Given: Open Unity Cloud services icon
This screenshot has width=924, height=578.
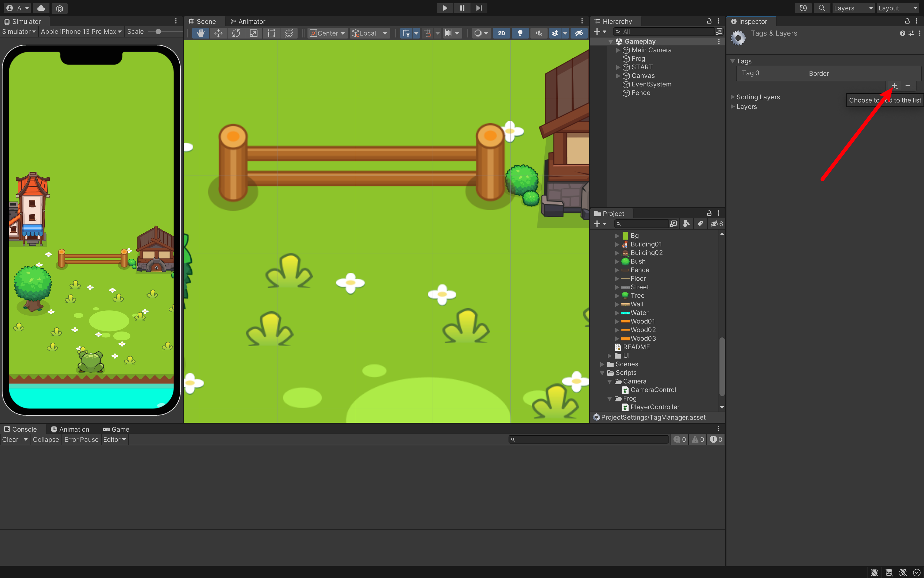Looking at the screenshot, I should point(41,8).
